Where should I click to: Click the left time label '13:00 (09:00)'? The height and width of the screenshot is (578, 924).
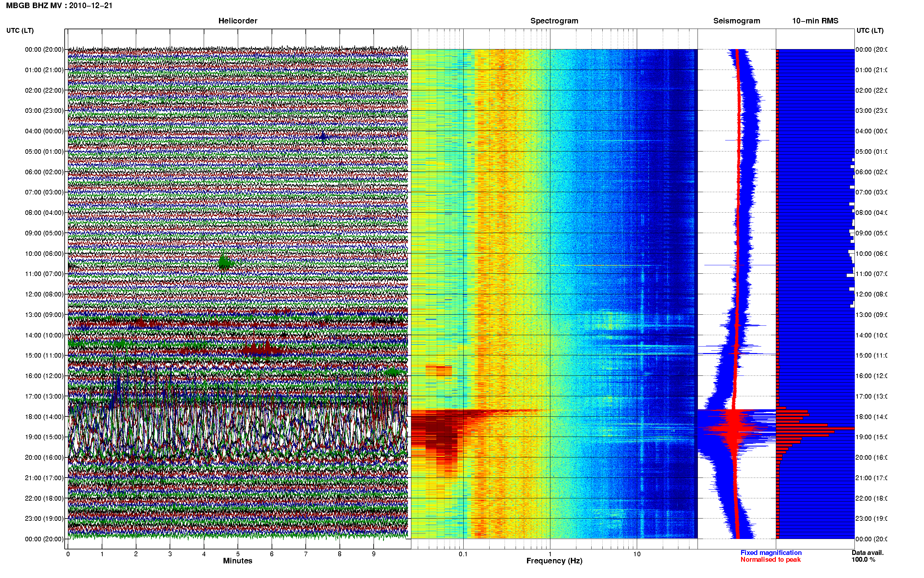pyautogui.click(x=44, y=315)
